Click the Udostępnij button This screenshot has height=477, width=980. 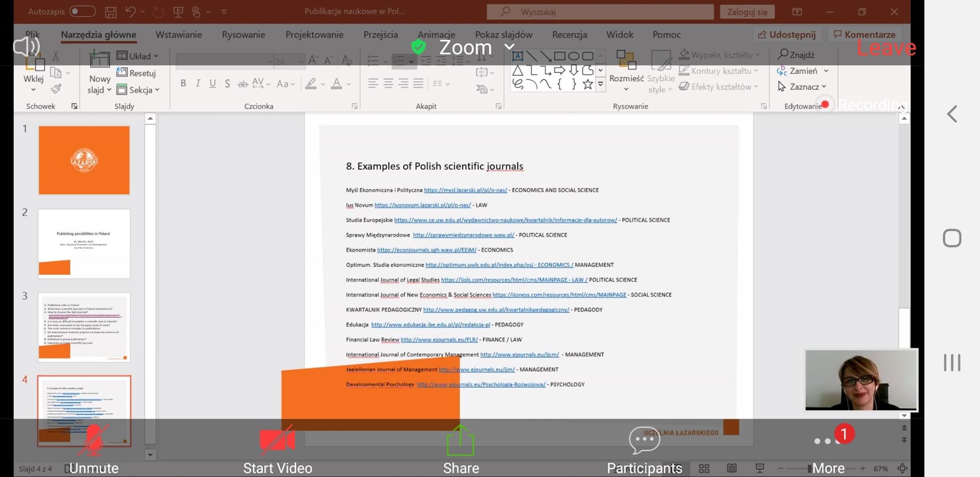pyautogui.click(x=787, y=34)
